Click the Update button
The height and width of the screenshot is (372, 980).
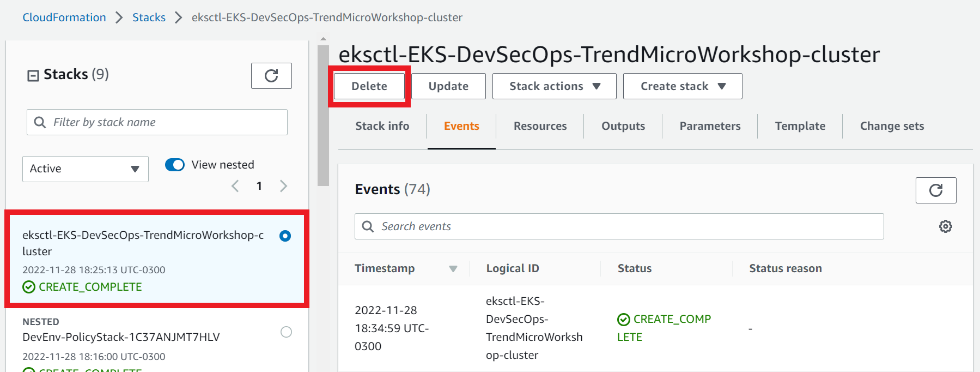[448, 86]
